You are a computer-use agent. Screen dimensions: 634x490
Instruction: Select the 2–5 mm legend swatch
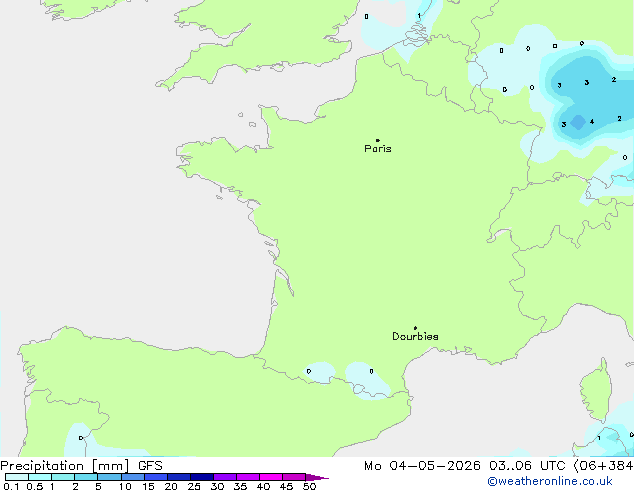[x=86, y=477]
